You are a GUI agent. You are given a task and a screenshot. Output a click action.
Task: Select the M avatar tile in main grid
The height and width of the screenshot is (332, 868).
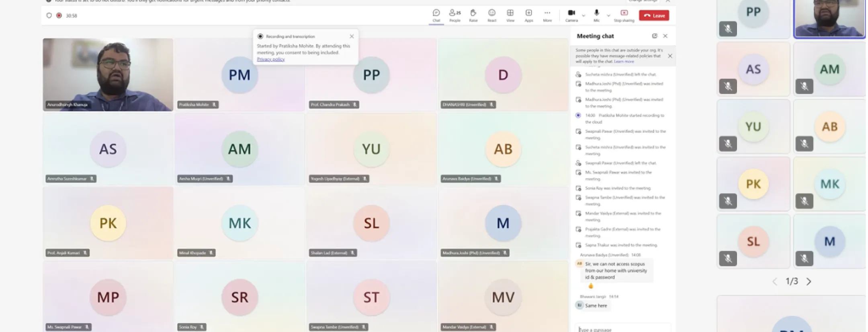click(x=503, y=223)
